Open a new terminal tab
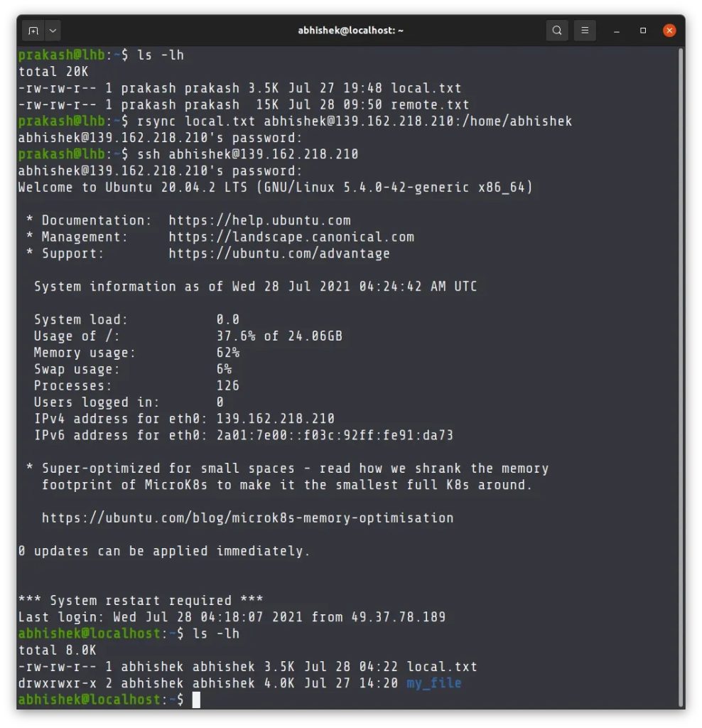 (x=33, y=31)
